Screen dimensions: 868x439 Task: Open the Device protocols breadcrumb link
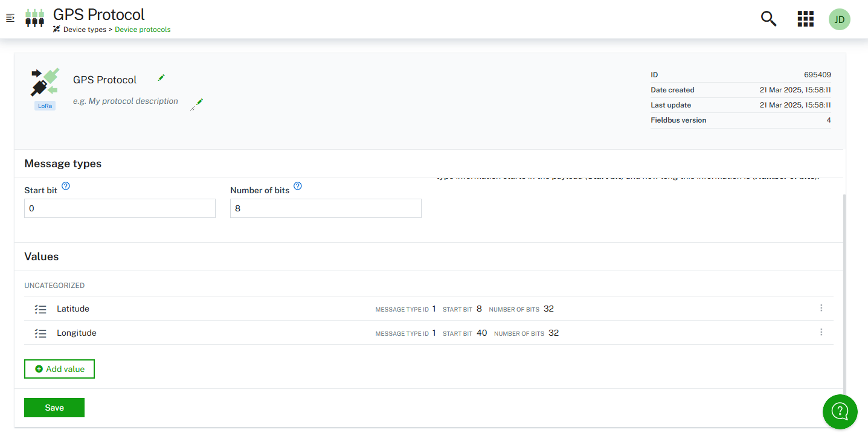(143, 29)
